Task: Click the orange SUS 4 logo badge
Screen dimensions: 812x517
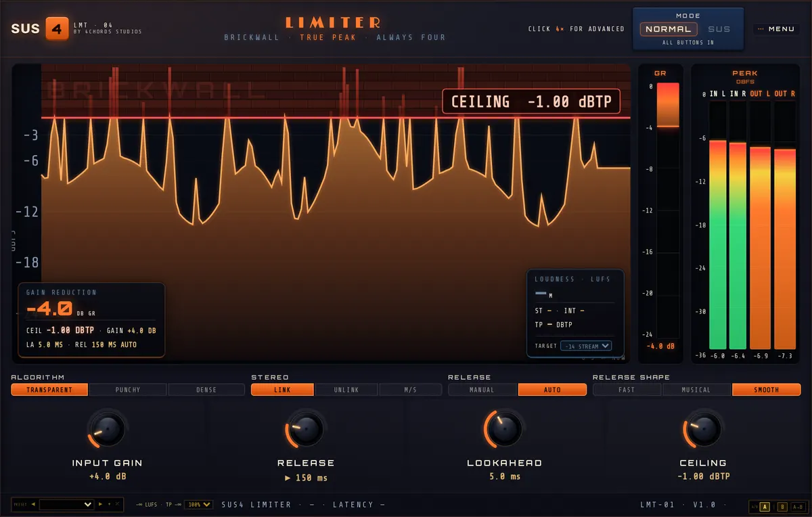Action: 57,28
